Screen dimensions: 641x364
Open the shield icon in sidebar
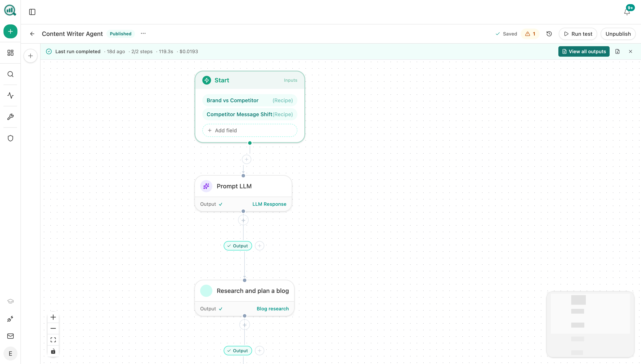coord(10,138)
